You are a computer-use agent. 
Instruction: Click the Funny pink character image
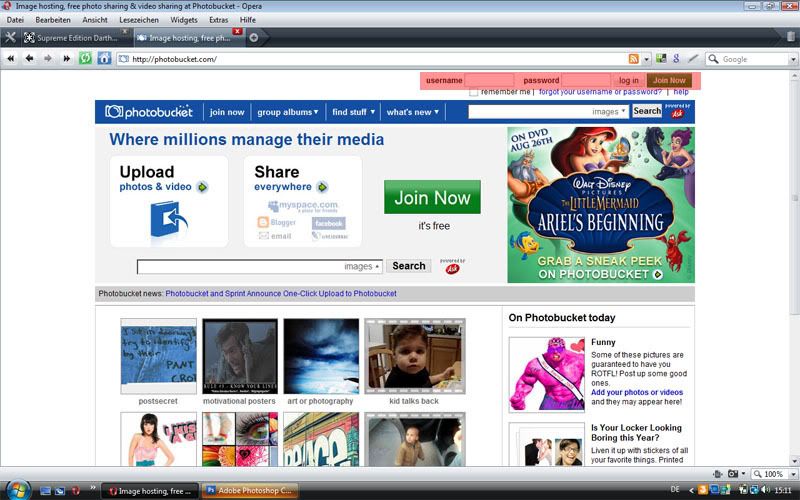pos(546,374)
